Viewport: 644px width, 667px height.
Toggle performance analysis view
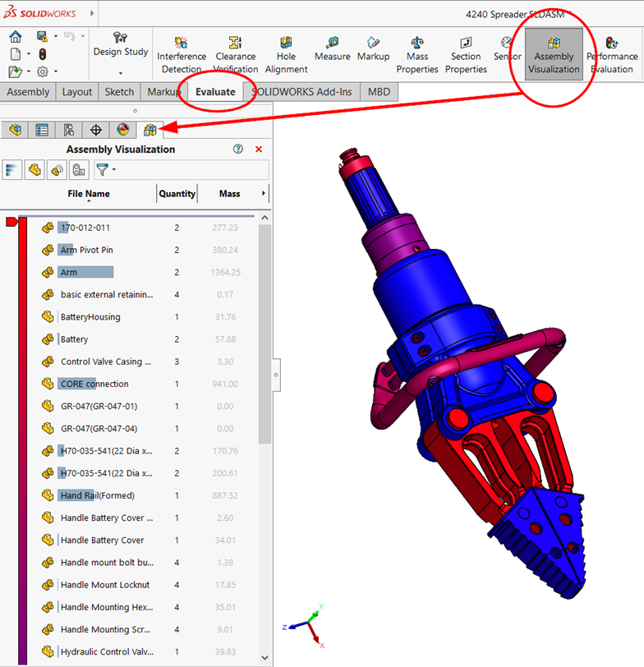click(x=79, y=170)
